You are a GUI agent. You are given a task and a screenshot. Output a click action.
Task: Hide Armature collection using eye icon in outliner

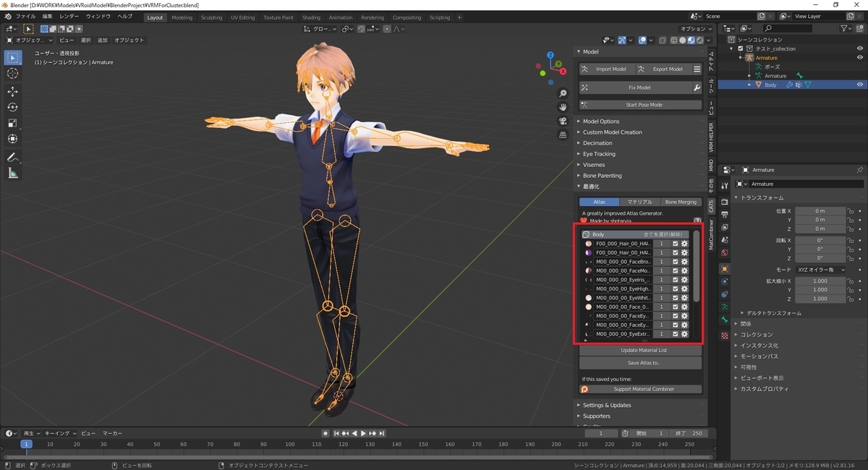[860, 58]
